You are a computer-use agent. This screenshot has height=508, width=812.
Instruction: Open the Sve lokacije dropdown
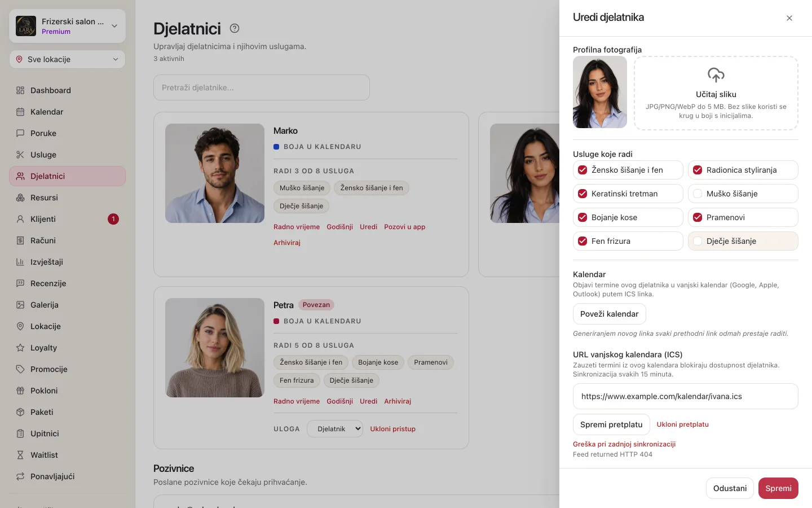(68, 59)
